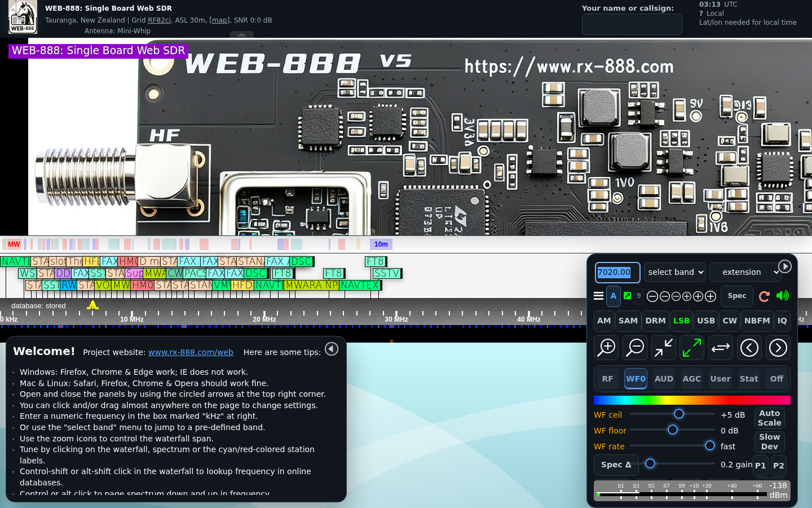Screen dimensions: 812x508
Task: Click the rainbow colormap bar
Action: [x=692, y=400]
